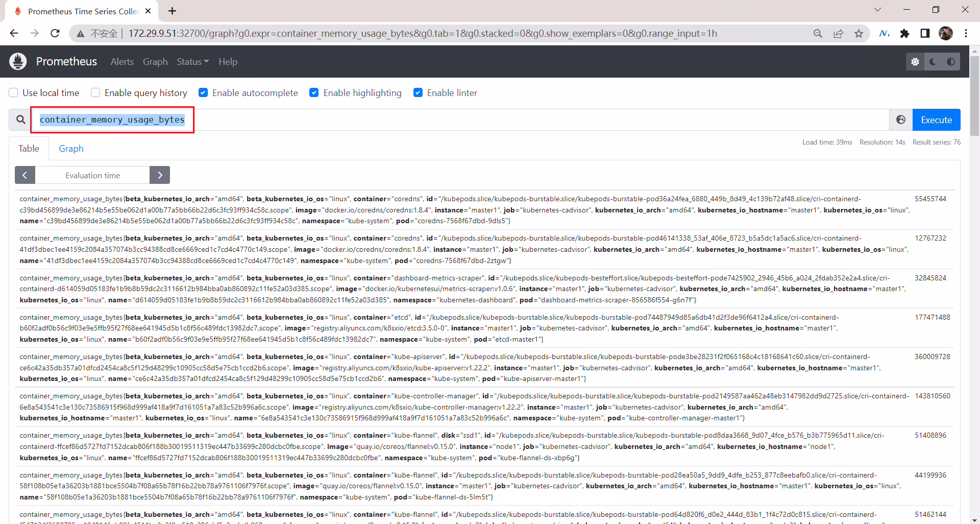Expand the Status dropdown menu

[193, 62]
